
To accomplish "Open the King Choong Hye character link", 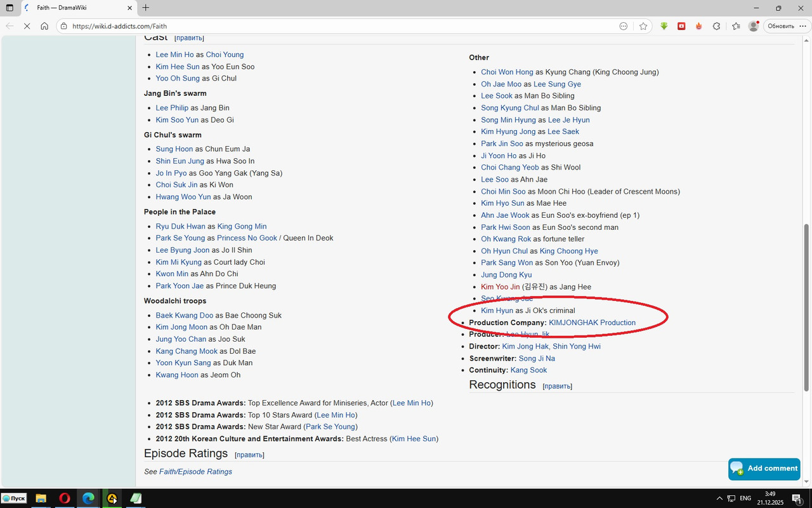I will (x=569, y=251).
